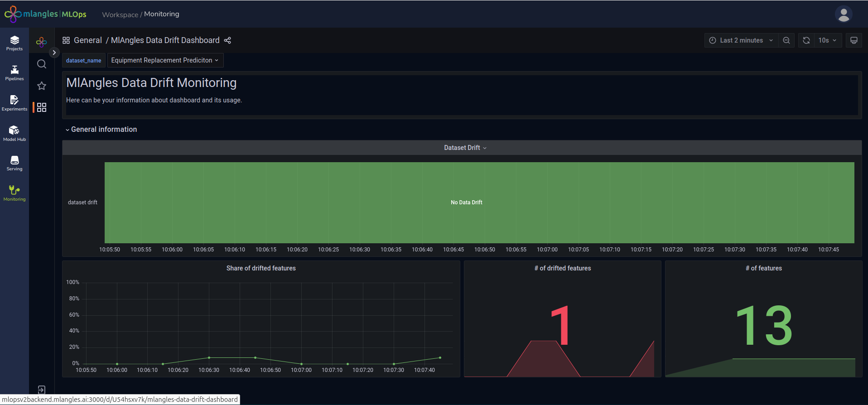Toggle kiosk view mode via monitor icon

(x=854, y=40)
